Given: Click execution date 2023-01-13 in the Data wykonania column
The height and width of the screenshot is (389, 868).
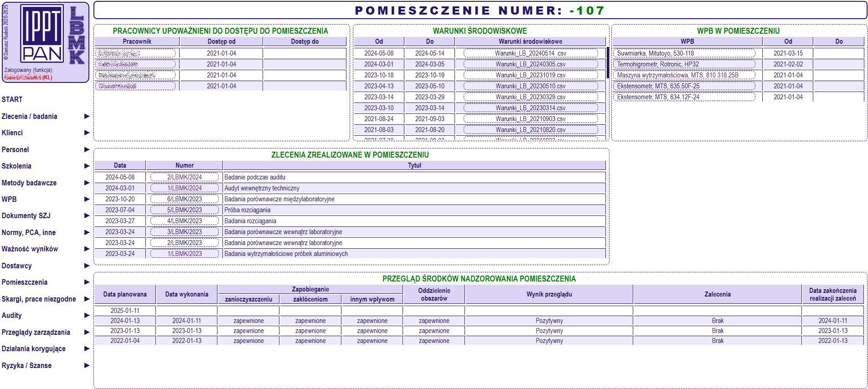Looking at the screenshot, I should tap(186, 331).
